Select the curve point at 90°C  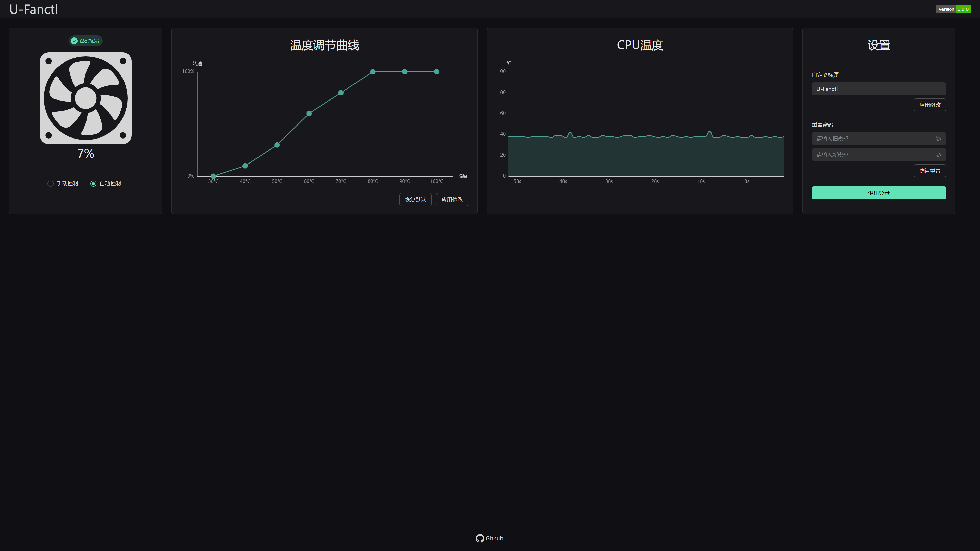(x=405, y=71)
